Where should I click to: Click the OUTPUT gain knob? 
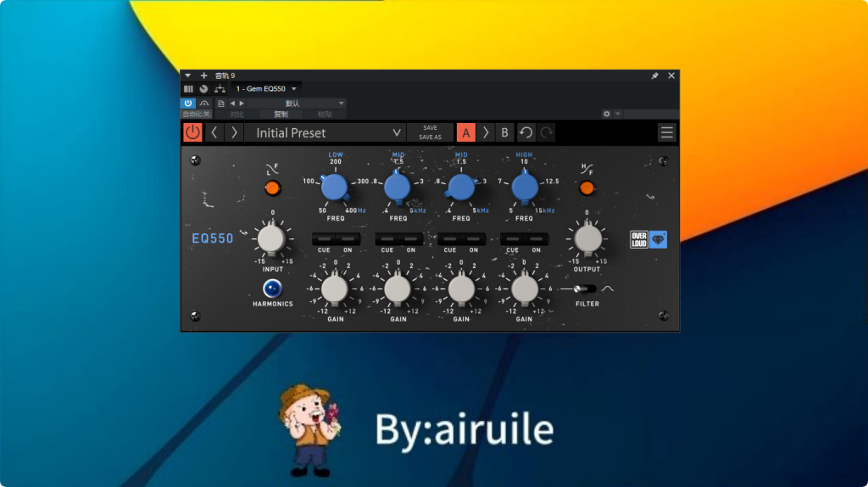[587, 238]
